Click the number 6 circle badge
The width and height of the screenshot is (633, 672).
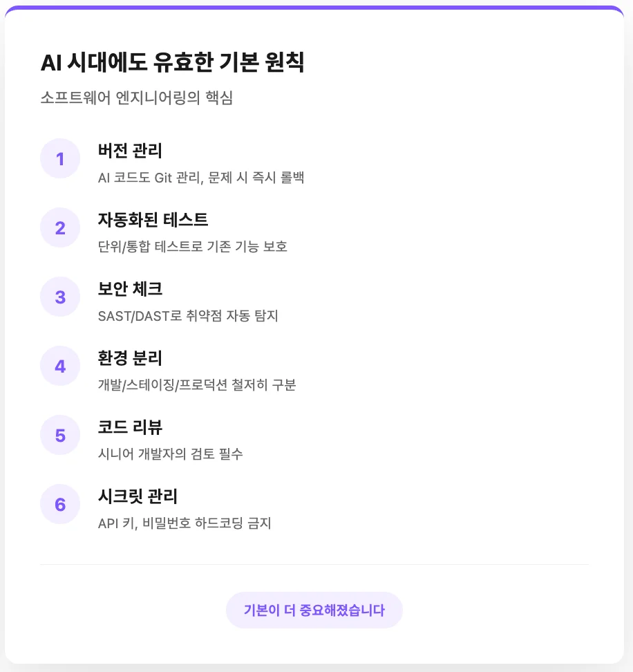point(60,505)
